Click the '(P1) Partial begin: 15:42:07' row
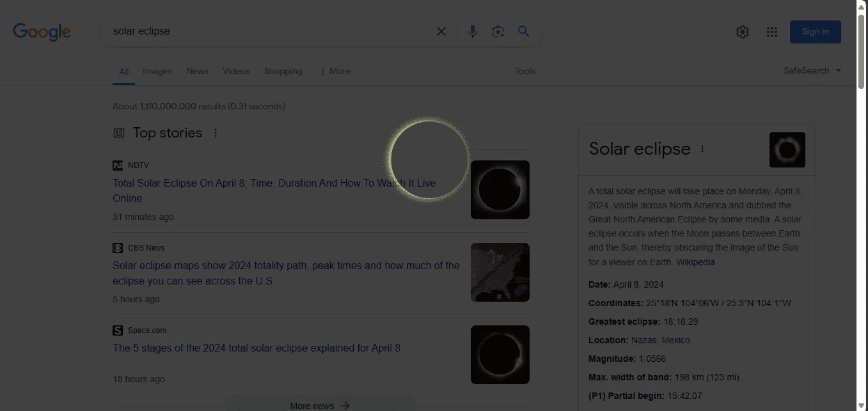This screenshot has height=411, width=868. coord(645,396)
